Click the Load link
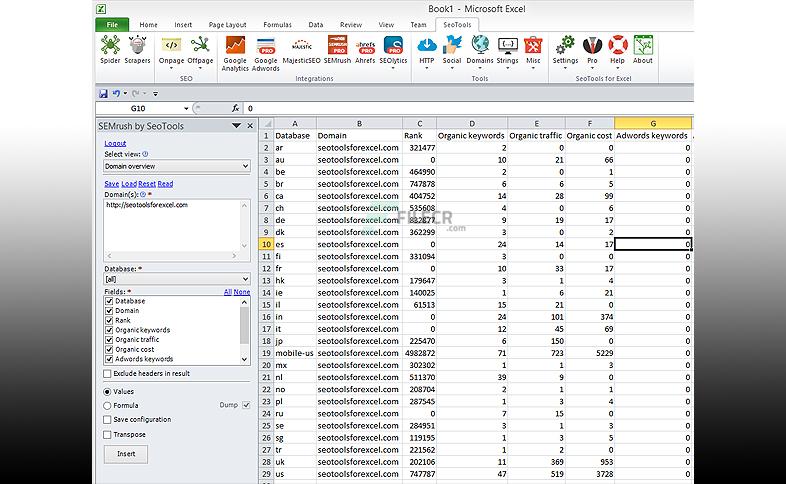This screenshot has height=484, width=786. tap(129, 184)
